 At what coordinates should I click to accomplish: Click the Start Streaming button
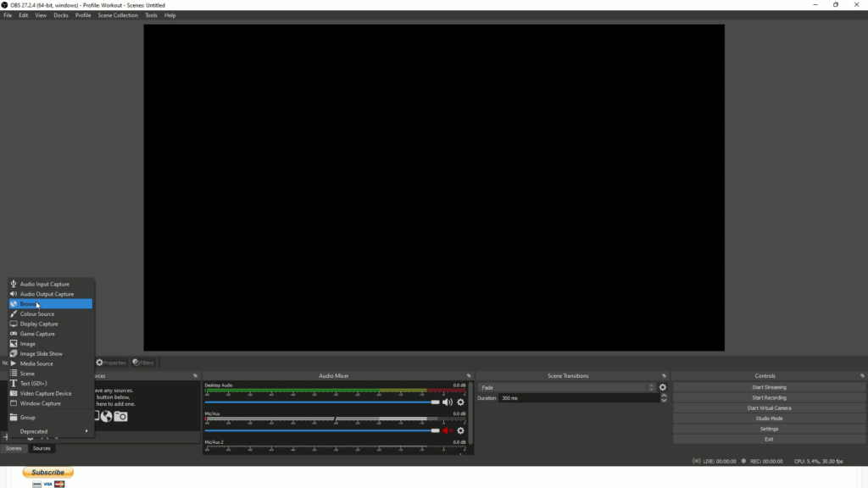[x=768, y=386]
